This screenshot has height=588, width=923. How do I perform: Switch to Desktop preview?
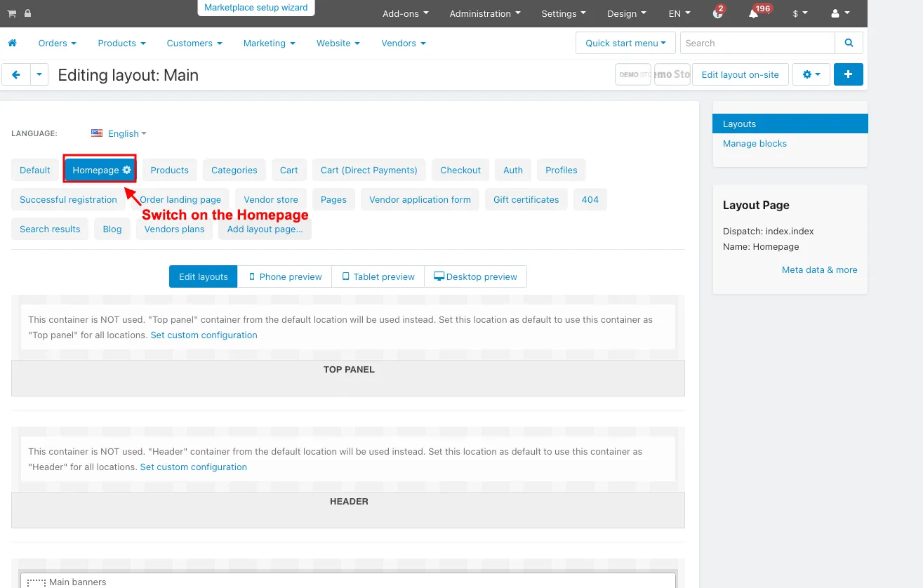pyautogui.click(x=475, y=276)
